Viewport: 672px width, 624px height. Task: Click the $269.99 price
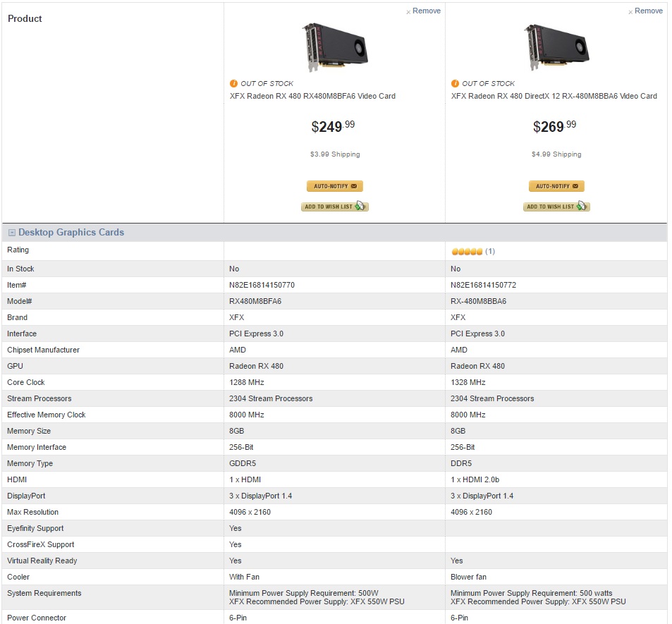click(554, 127)
